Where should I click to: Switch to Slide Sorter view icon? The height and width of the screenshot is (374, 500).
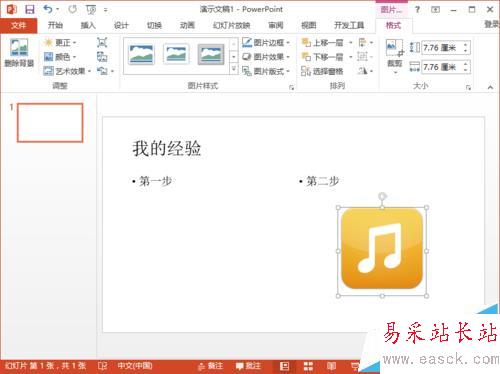(308, 366)
